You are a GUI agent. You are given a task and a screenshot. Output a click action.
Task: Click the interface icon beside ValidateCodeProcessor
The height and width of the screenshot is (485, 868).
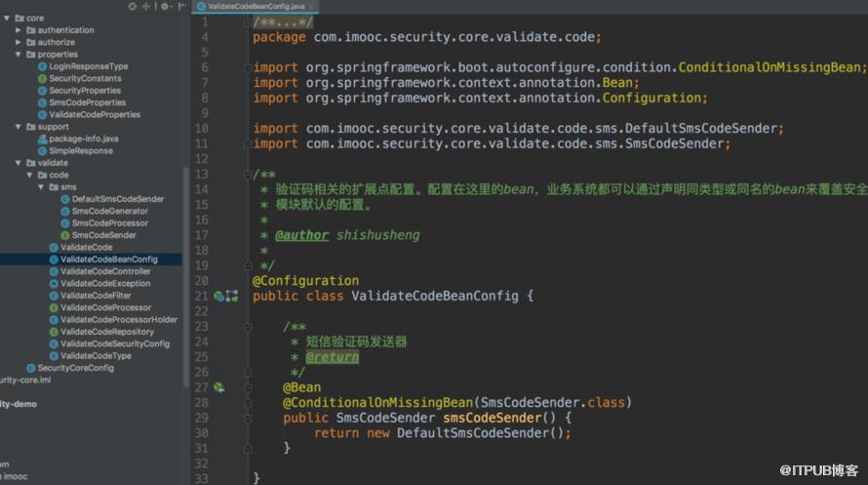click(54, 307)
